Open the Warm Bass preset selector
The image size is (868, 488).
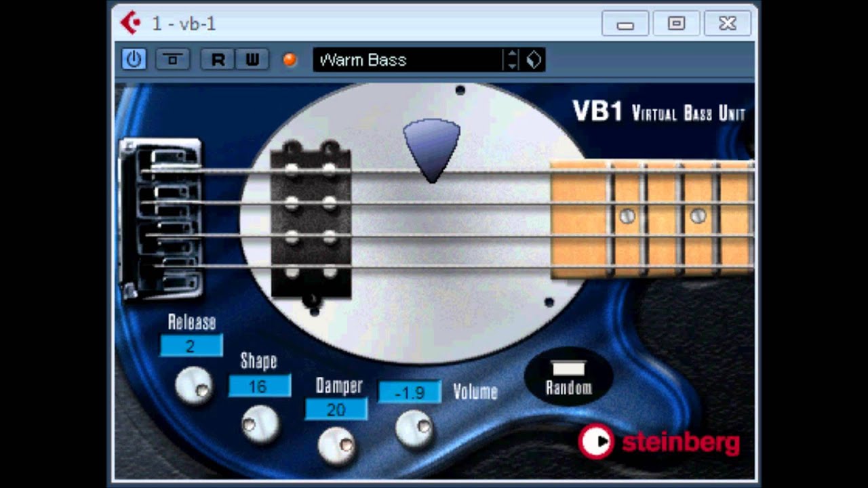coord(408,60)
